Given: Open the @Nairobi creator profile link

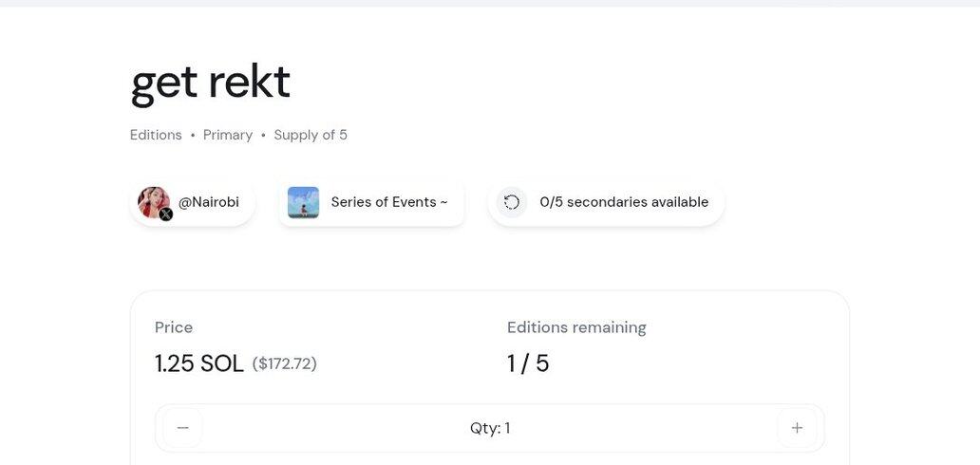Looking at the screenshot, I should pyautogui.click(x=209, y=202).
